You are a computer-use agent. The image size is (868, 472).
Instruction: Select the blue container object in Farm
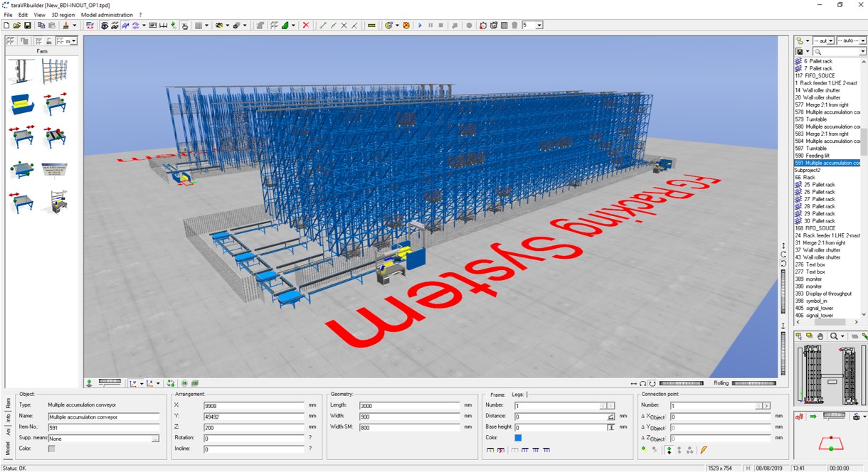[22, 104]
